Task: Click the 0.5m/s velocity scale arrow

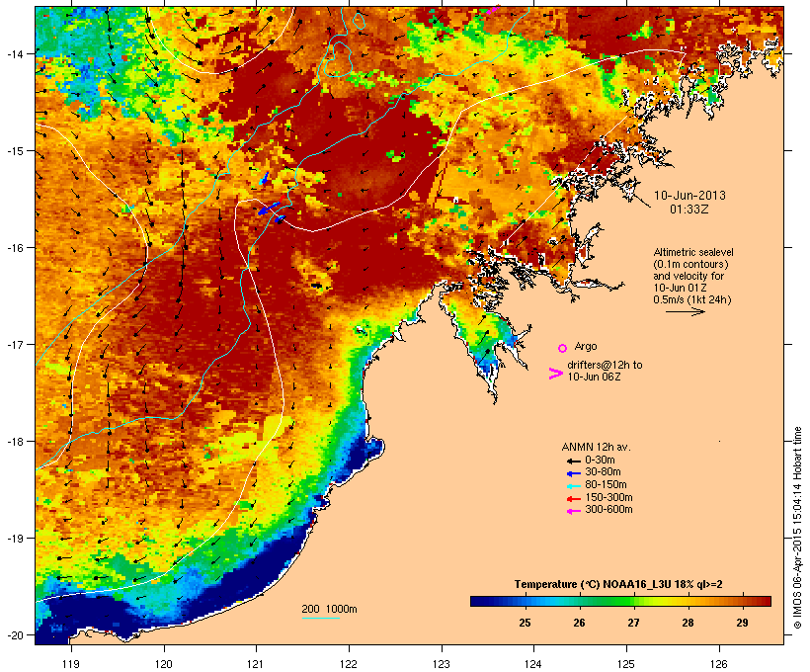Action: tap(686, 311)
